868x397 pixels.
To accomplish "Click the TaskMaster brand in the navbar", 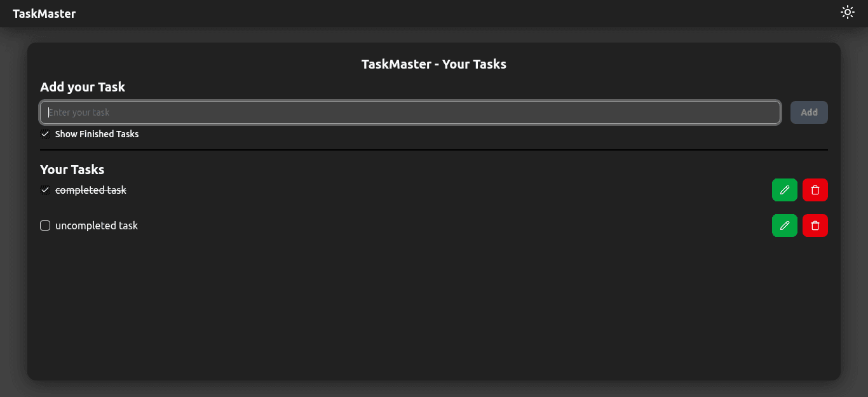I will click(43, 13).
